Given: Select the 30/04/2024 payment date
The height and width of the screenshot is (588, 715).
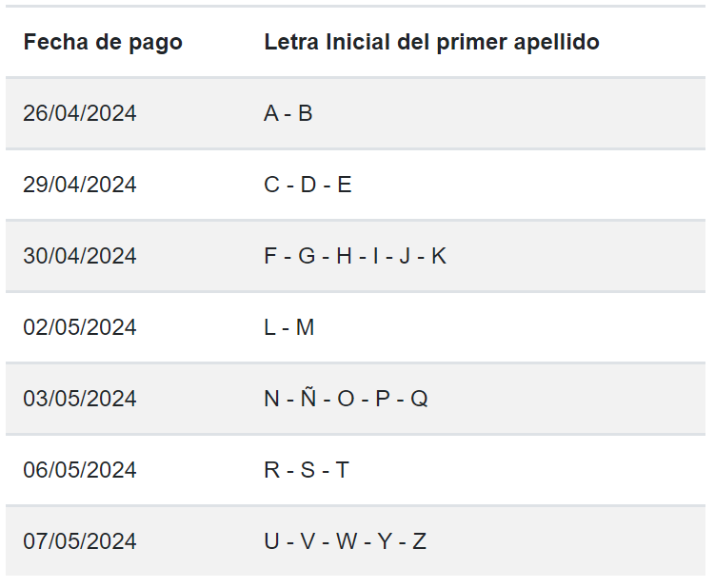Looking at the screenshot, I should [80, 256].
